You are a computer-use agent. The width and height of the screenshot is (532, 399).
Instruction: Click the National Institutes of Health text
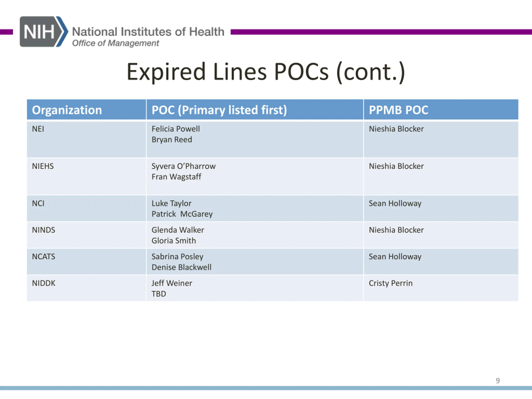click(148, 32)
